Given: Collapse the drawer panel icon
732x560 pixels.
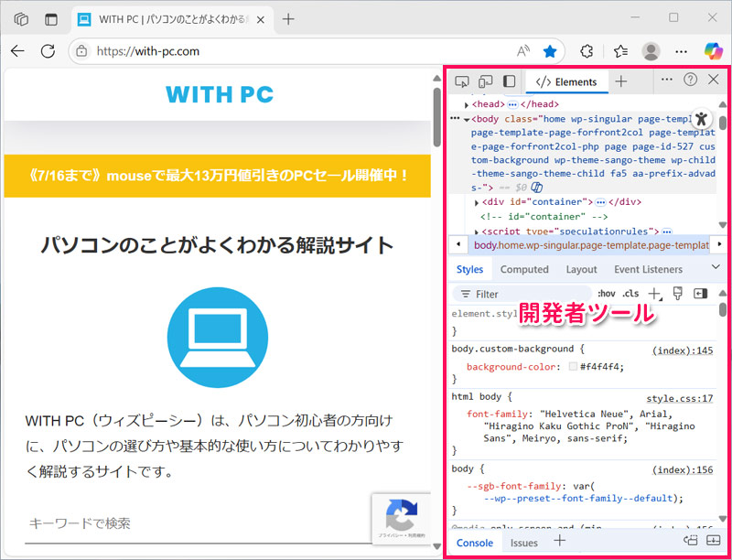Looking at the screenshot, I should click(x=714, y=541).
